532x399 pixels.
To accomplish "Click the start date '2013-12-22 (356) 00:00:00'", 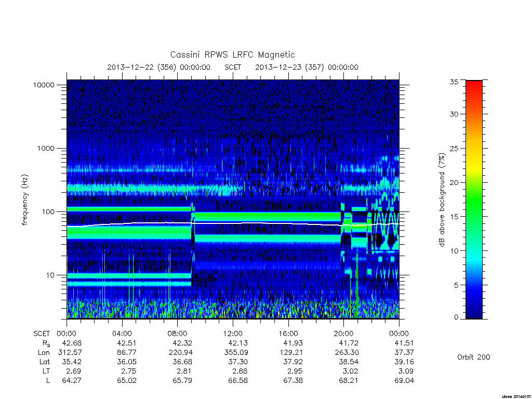I will pyautogui.click(x=159, y=67).
